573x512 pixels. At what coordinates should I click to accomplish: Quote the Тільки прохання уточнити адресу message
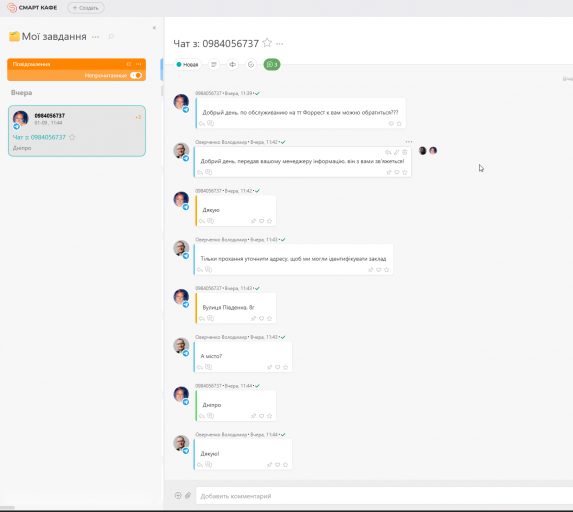click(x=208, y=270)
